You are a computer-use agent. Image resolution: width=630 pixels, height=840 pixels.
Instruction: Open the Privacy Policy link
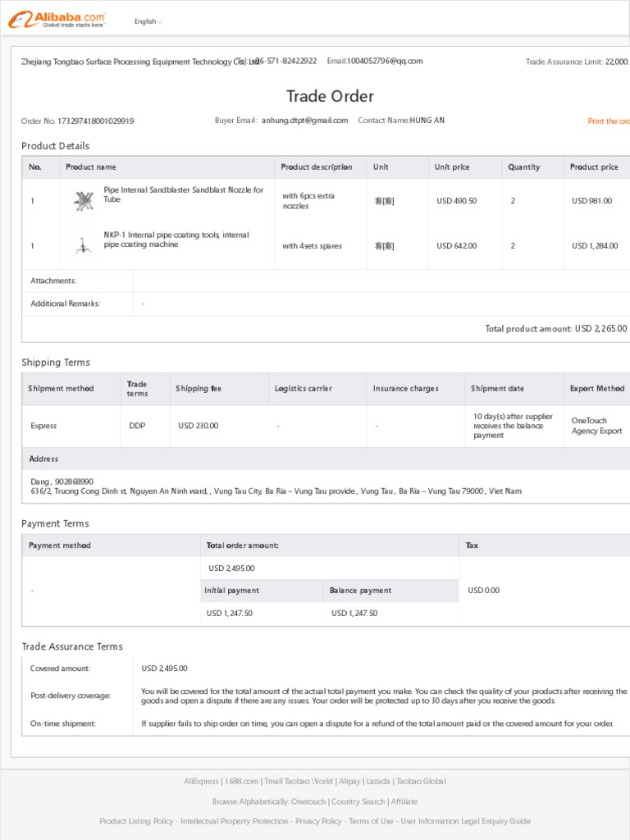[318, 820]
